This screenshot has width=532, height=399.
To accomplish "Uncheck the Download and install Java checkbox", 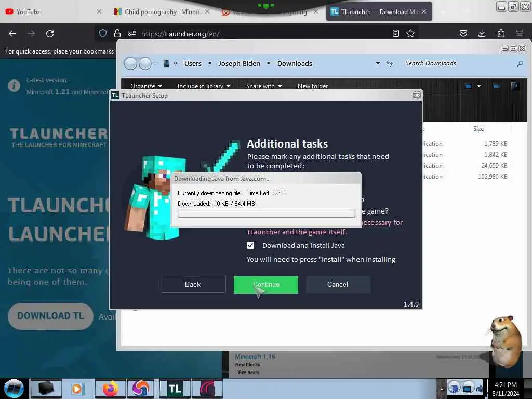I will 250,245.
